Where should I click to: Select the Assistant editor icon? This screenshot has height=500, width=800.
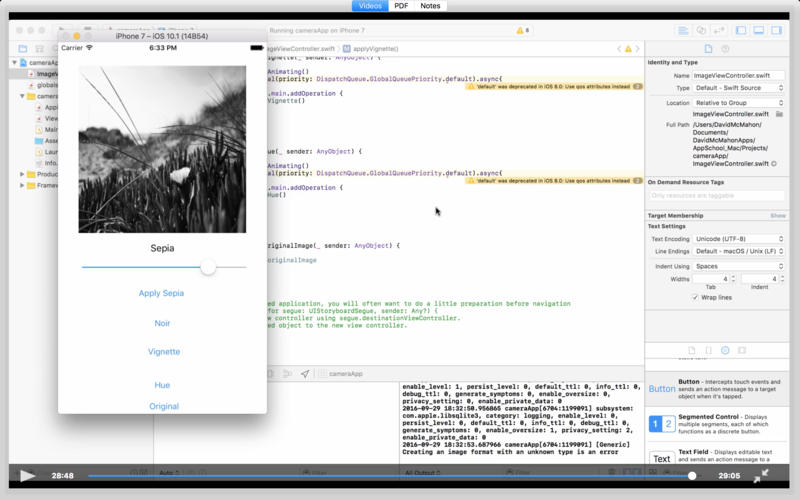(x=701, y=31)
